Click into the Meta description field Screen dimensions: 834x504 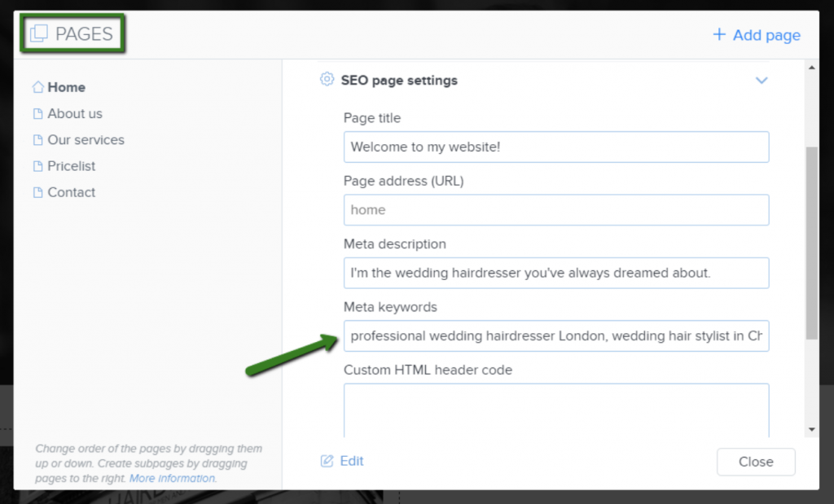[555, 273]
